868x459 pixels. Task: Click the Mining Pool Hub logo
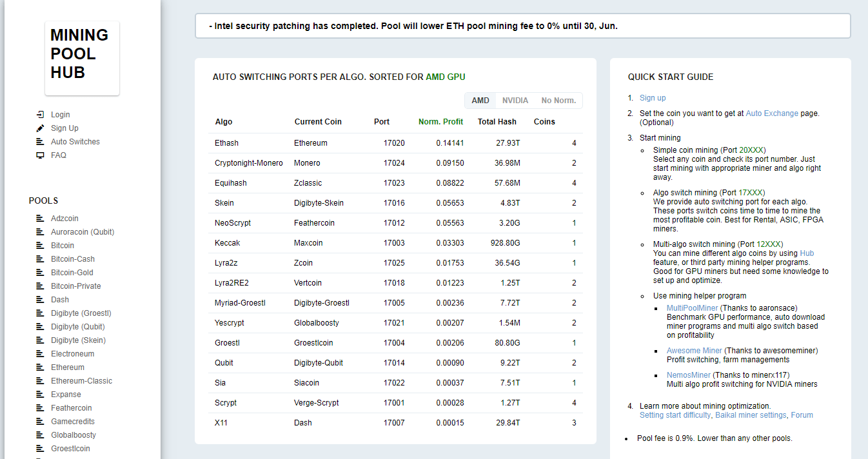(82, 58)
